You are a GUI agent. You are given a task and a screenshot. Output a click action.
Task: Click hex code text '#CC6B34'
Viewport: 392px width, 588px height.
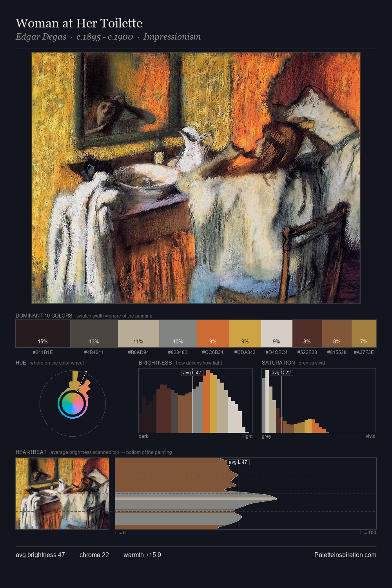point(213,352)
